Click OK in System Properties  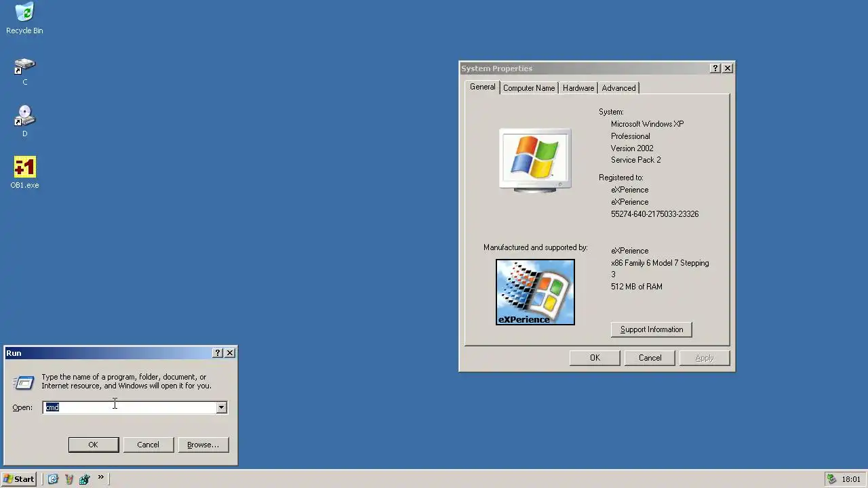point(595,358)
